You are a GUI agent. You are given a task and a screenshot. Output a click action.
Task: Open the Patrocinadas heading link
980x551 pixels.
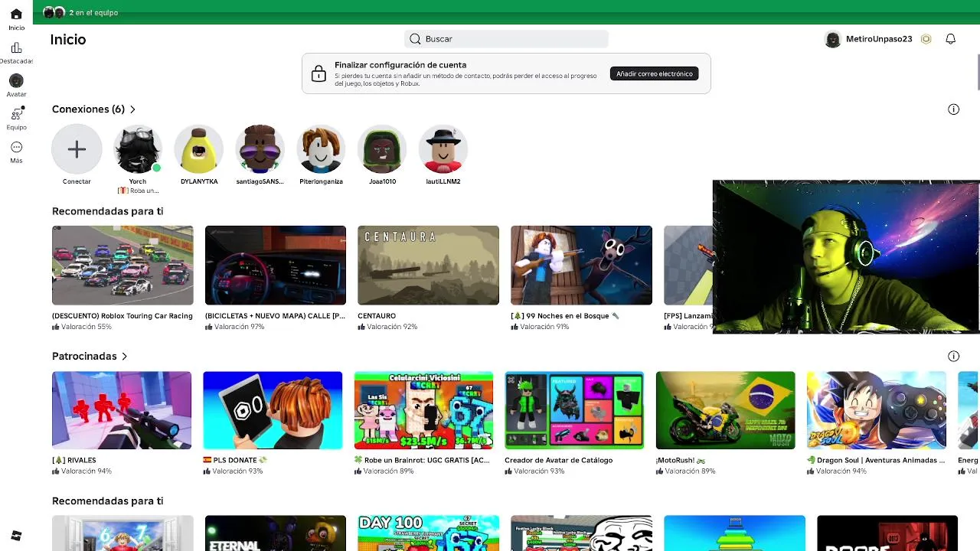pyautogui.click(x=84, y=356)
